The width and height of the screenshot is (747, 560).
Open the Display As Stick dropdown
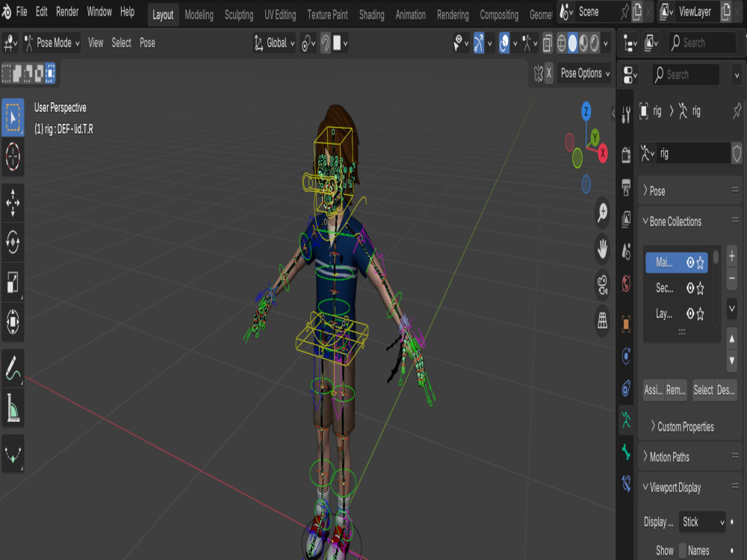(702, 522)
